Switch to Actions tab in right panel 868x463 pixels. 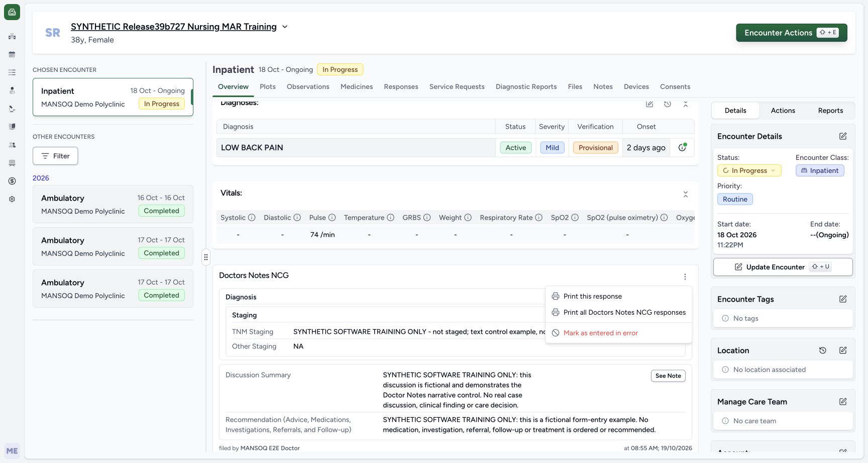point(783,111)
